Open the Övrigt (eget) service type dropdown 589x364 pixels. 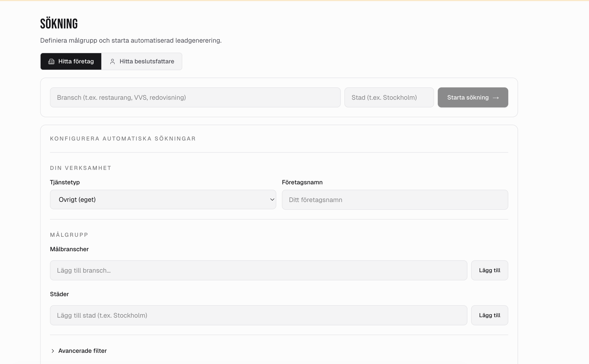click(163, 199)
